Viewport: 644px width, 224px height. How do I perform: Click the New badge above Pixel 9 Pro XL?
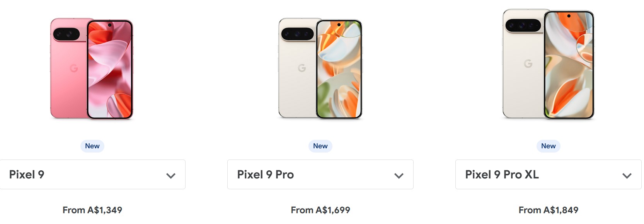[549, 146]
